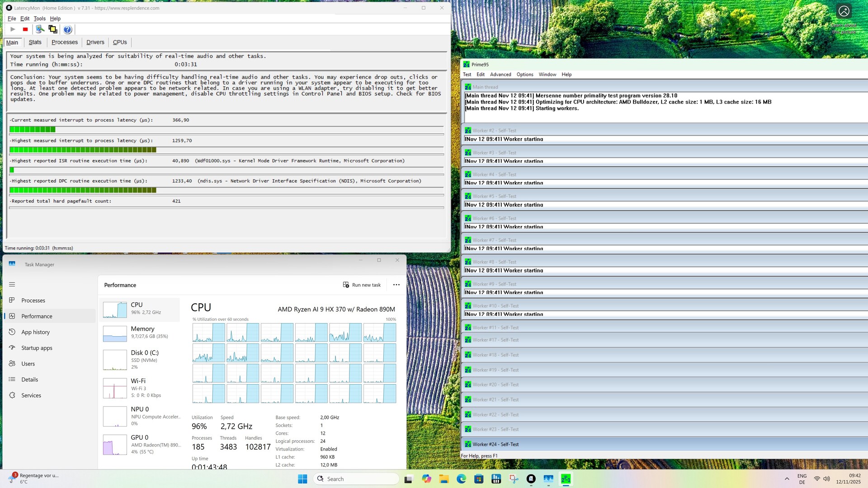Open the Tools menu in LatencyMon
The width and height of the screenshot is (868, 488).
(39, 19)
